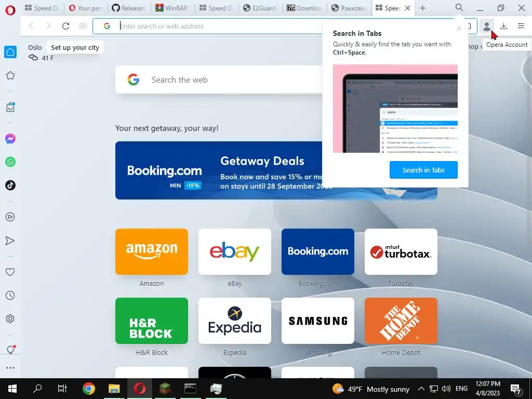Click ENG language indicator in taskbar
Image resolution: width=532 pixels, height=399 pixels.
point(461,389)
